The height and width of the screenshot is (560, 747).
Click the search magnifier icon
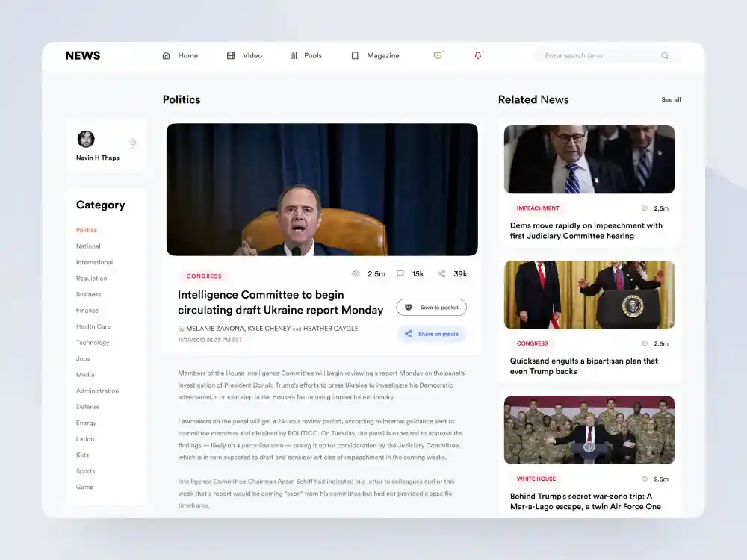point(665,55)
